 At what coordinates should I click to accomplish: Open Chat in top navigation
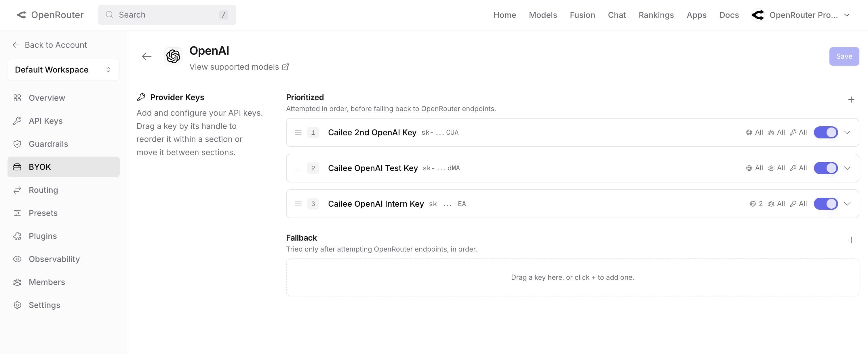coord(617,15)
